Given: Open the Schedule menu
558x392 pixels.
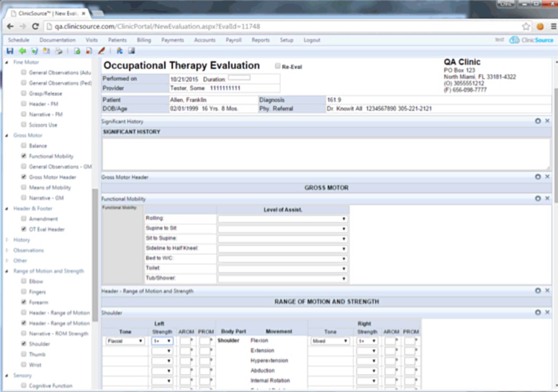Looking at the screenshot, I should coord(18,40).
